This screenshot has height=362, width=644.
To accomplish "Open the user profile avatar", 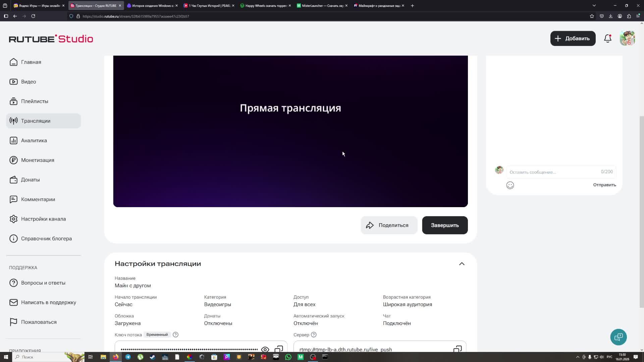I will click(627, 39).
